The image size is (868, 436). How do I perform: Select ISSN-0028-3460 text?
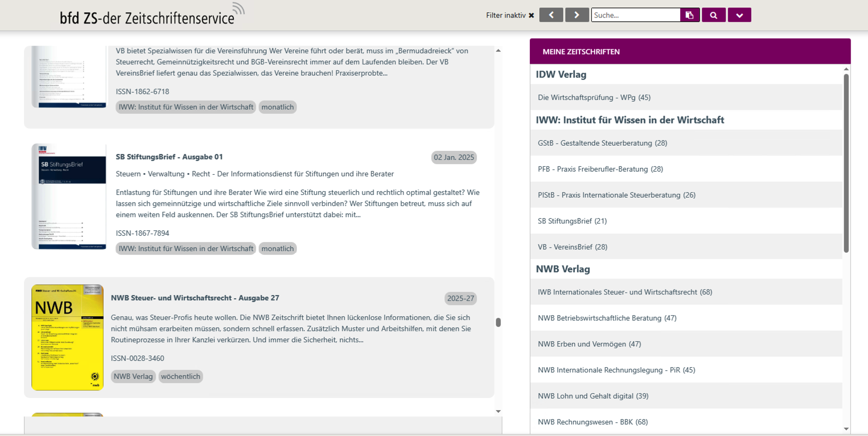click(137, 358)
